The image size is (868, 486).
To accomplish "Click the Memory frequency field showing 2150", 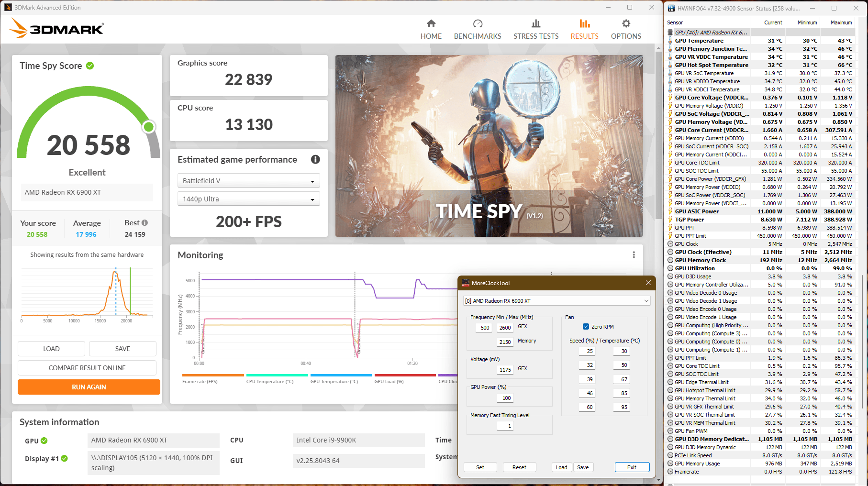I will [x=505, y=342].
